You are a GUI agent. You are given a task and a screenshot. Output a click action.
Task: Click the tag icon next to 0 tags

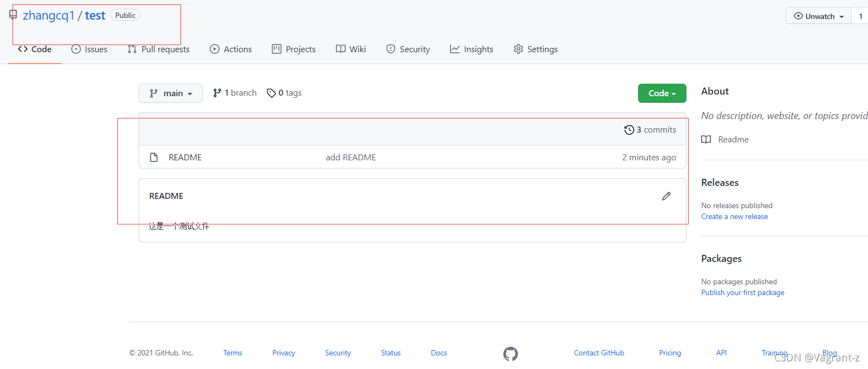pos(271,93)
